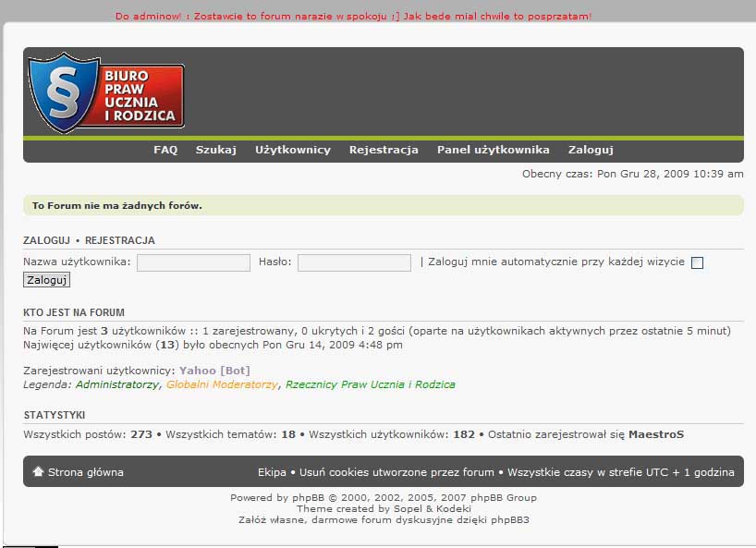Open the Globalni Moderatorzy group link
Image resolution: width=756 pixels, height=548 pixels.
[222, 384]
